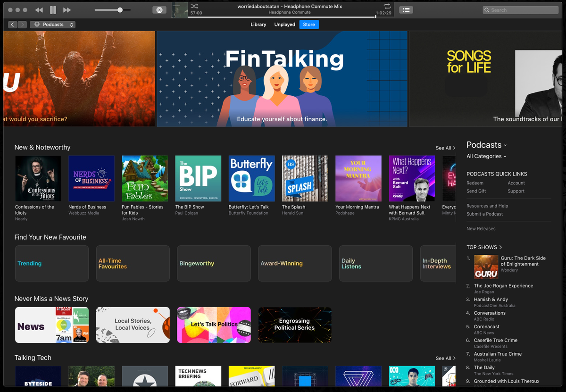Skip back to the previous track
The height and width of the screenshot is (392, 566).
[39, 10]
